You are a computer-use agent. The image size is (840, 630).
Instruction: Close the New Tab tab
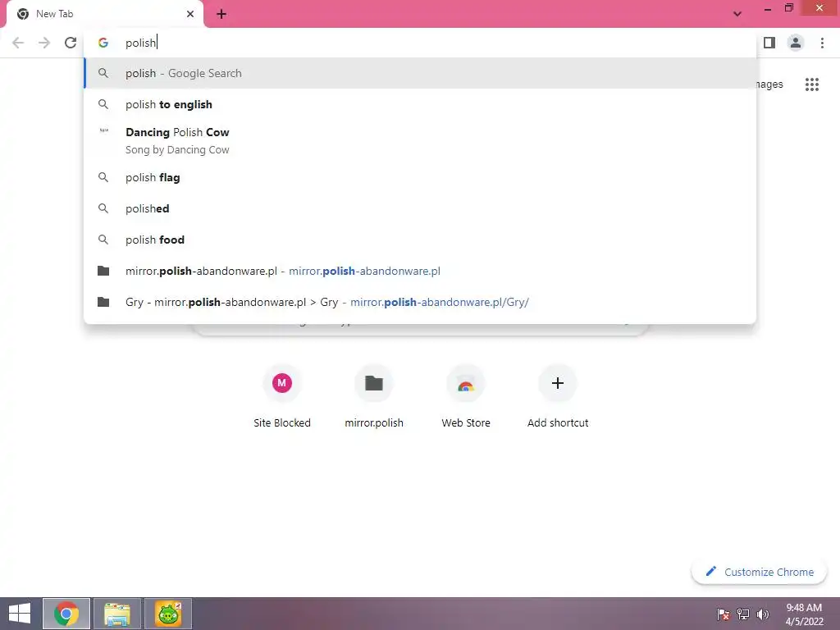tap(190, 14)
